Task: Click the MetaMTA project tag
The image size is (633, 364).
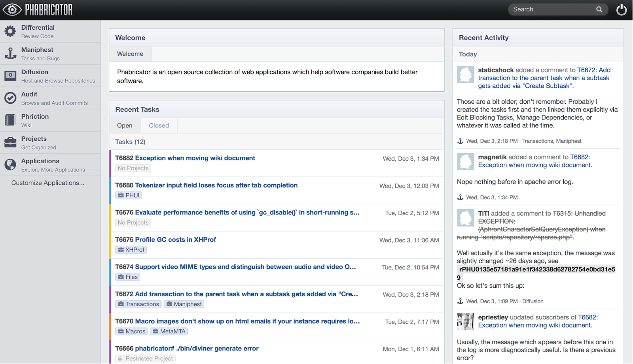Action: pos(169,332)
